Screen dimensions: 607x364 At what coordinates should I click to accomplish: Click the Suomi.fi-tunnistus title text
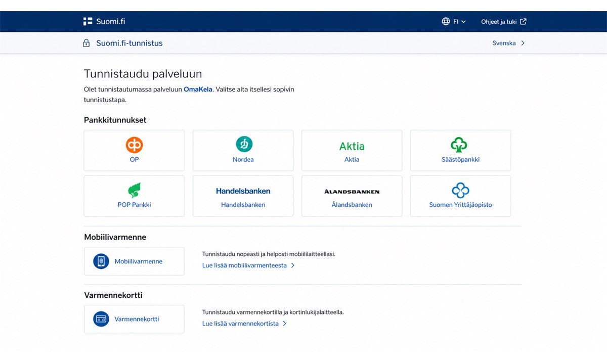pos(129,43)
